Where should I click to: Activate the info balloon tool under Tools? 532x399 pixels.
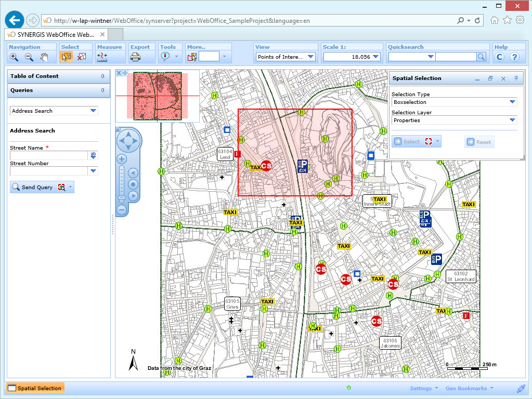[166, 57]
